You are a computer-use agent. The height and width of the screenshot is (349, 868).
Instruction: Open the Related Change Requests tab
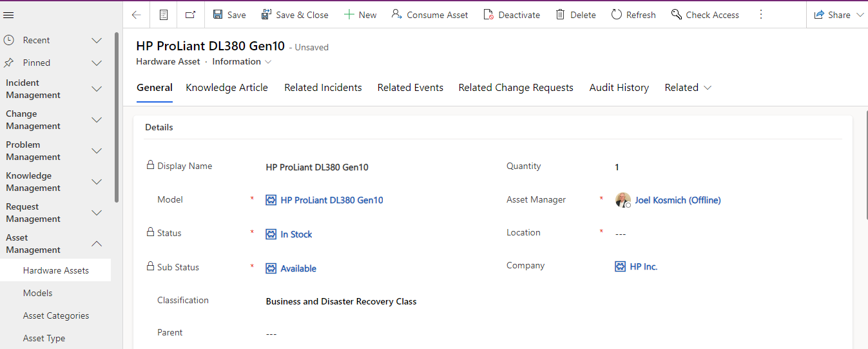(x=516, y=88)
